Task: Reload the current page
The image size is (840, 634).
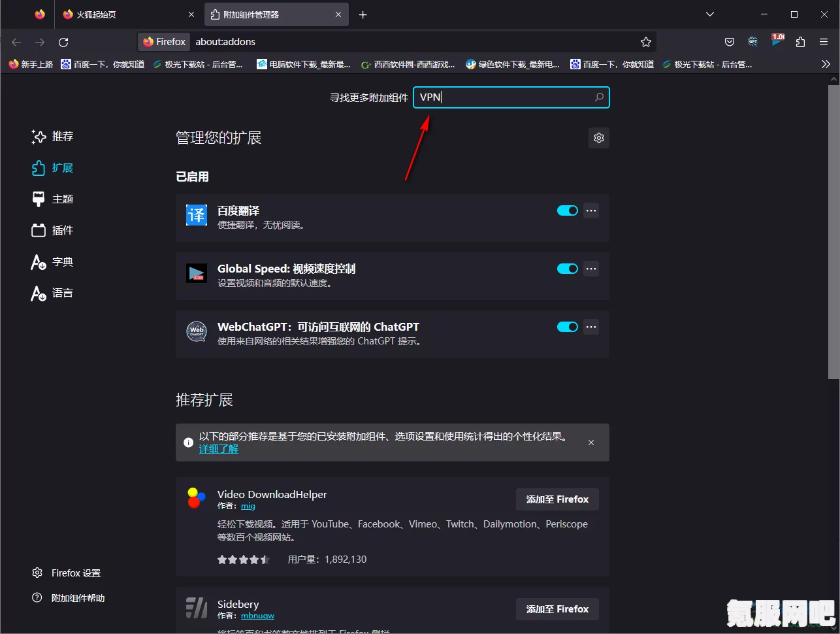Action: point(63,42)
